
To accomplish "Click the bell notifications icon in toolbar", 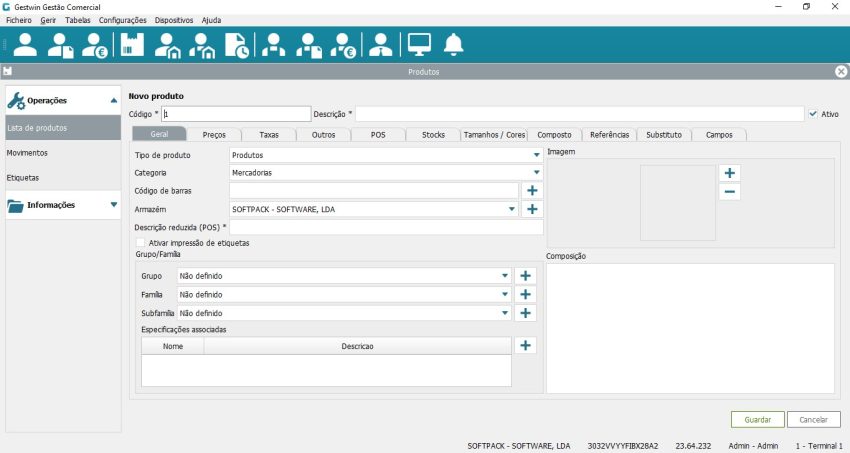I will pyautogui.click(x=454, y=45).
